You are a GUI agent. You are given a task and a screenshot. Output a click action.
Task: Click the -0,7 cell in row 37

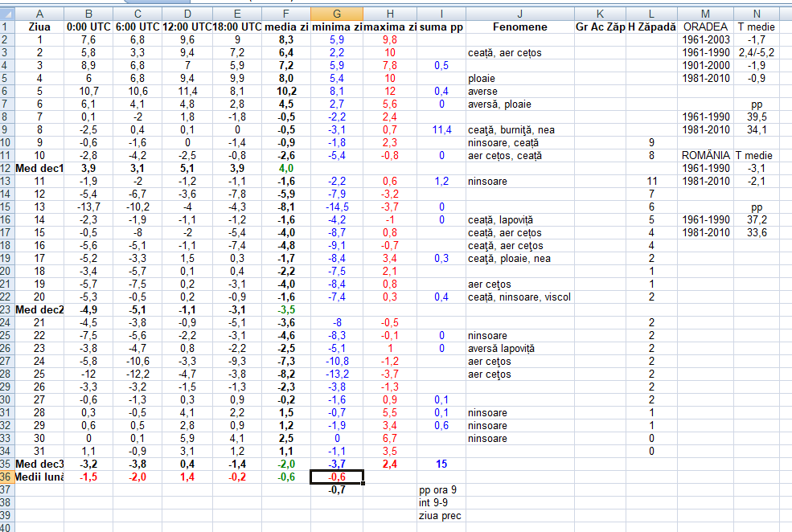337,490
